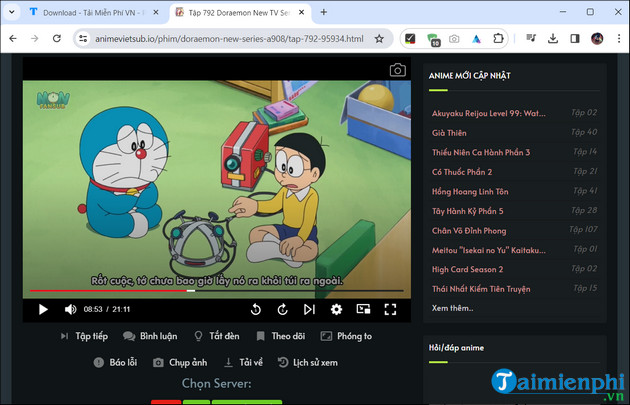Open site information icon in address bar
630x405 pixels.
(83, 39)
